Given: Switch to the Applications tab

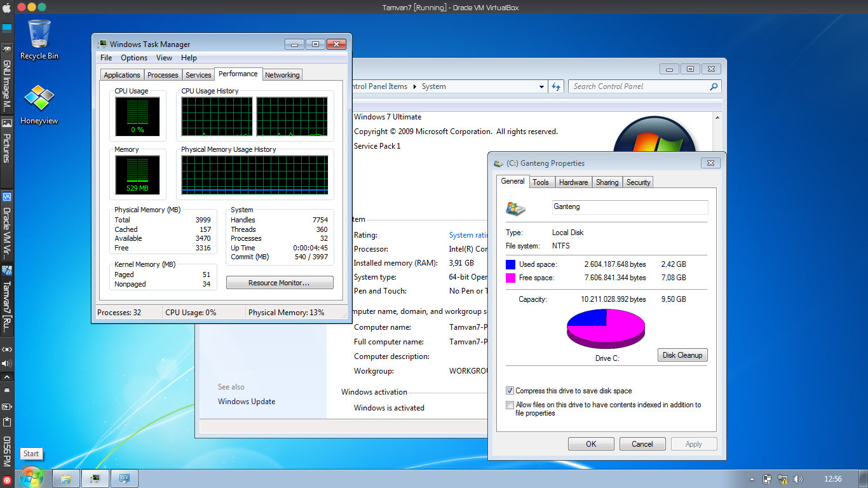Looking at the screenshot, I should tap(122, 75).
